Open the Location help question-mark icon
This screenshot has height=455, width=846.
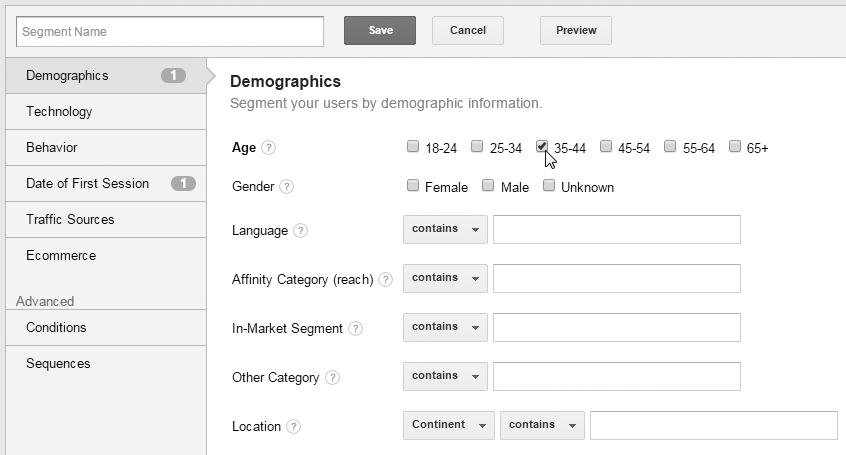tap(293, 426)
